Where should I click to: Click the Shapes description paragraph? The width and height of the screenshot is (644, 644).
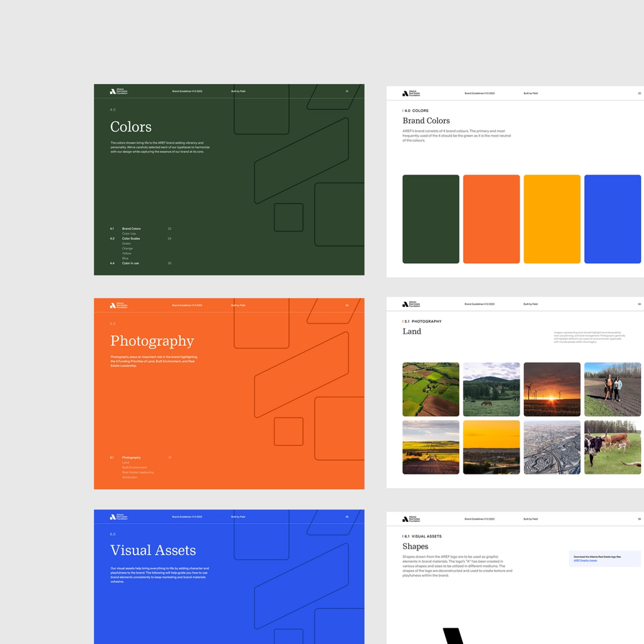click(458, 566)
